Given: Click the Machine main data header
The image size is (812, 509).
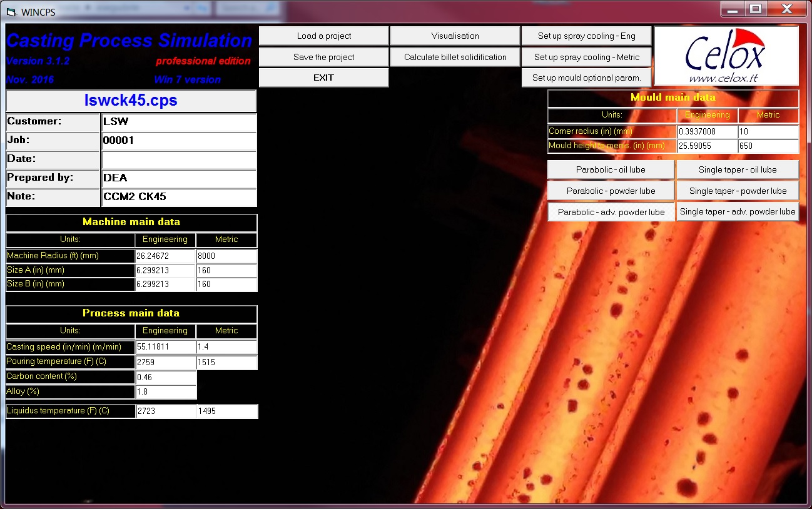Looking at the screenshot, I should coord(131,222).
